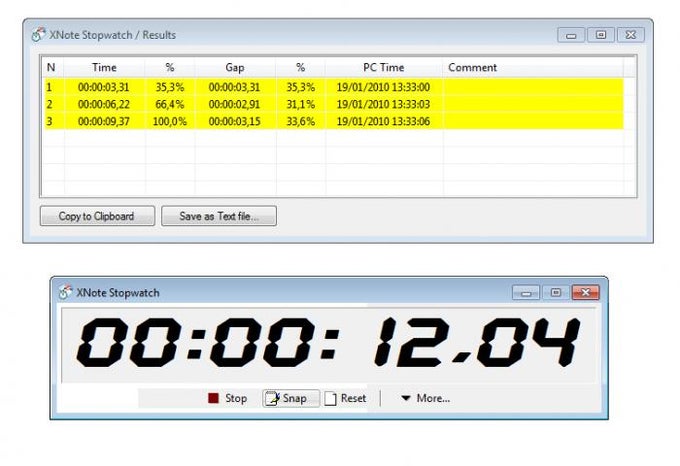Select time cell 00:00:06,22
The width and height of the screenshot is (680, 466).
coord(104,104)
